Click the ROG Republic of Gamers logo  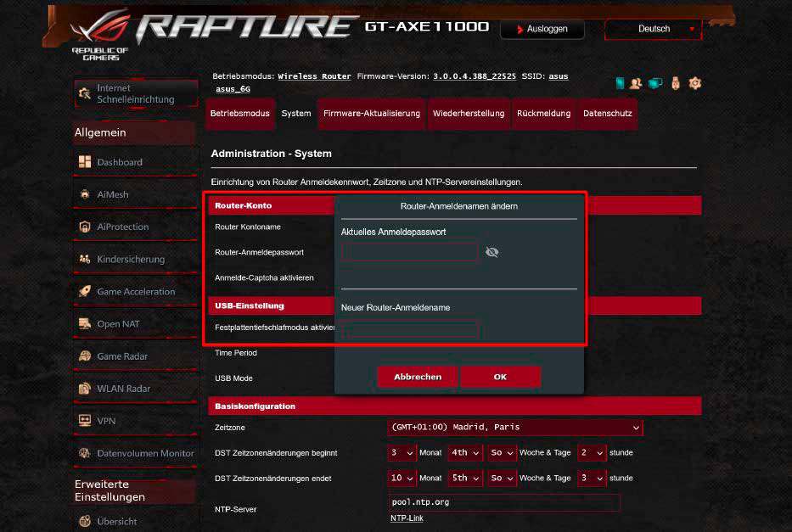(x=100, y=36)
